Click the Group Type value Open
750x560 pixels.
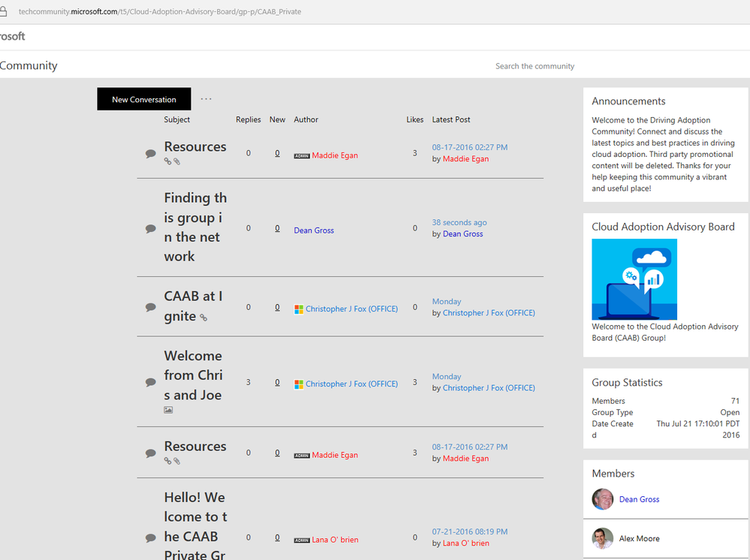730,412
